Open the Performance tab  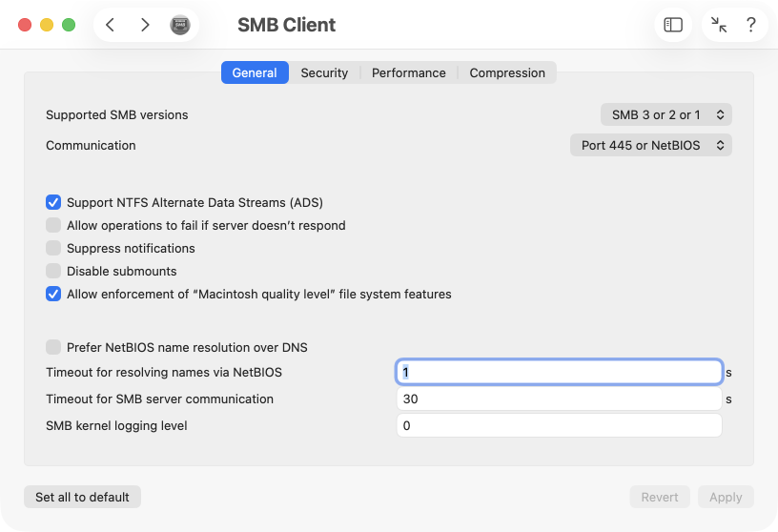409,73
